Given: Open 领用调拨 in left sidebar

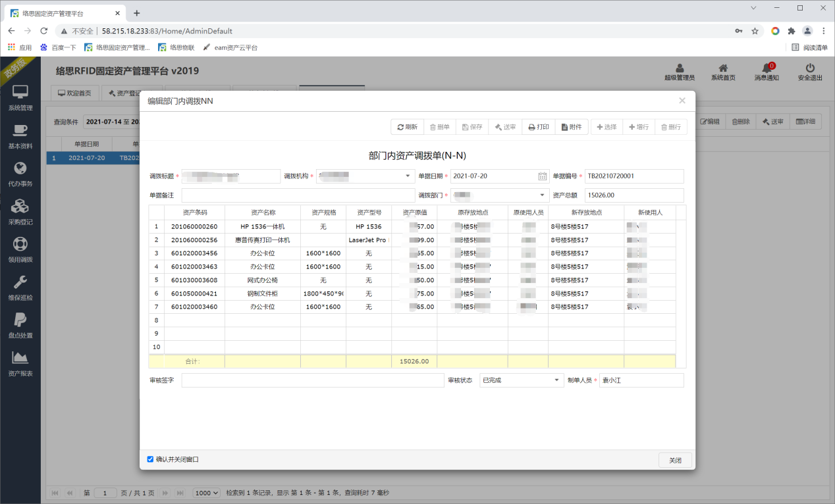Looking at the screenshot, I should tap(20, 249).
